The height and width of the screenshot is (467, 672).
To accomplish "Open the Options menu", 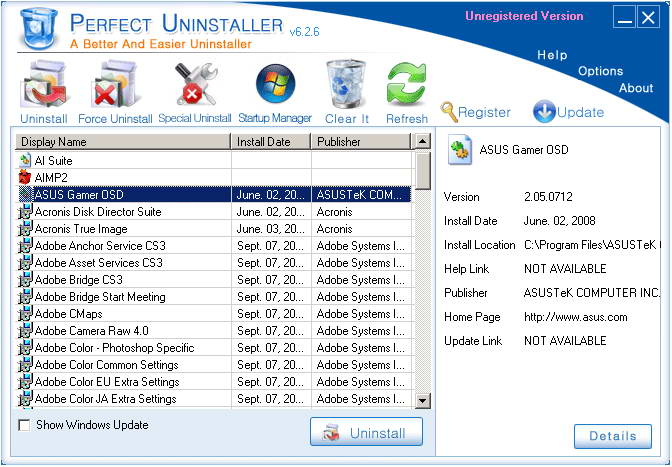I will click(x=600, y=71).
